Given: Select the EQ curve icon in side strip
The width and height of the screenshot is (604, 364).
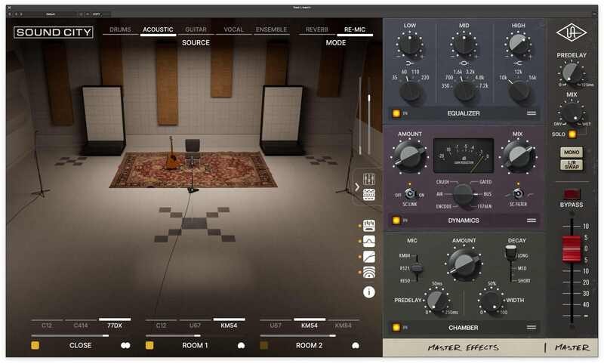Looking at the screenshot, I should pos(369,241).
